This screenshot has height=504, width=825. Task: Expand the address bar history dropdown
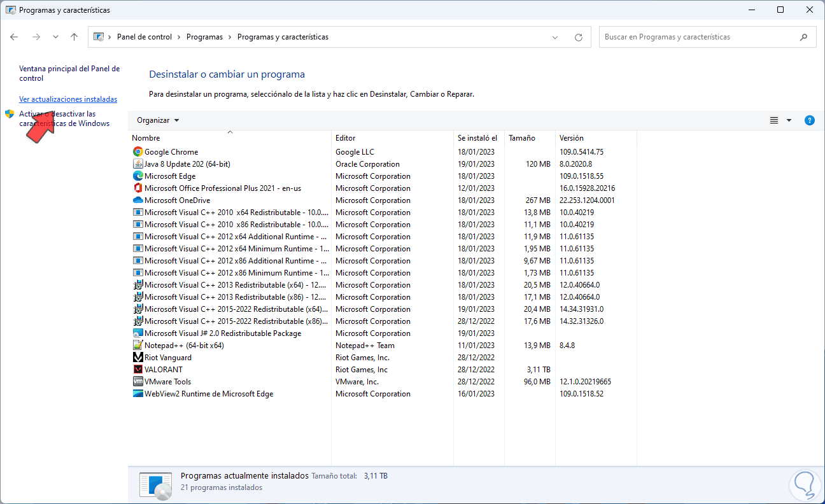[x=556, y=37]
